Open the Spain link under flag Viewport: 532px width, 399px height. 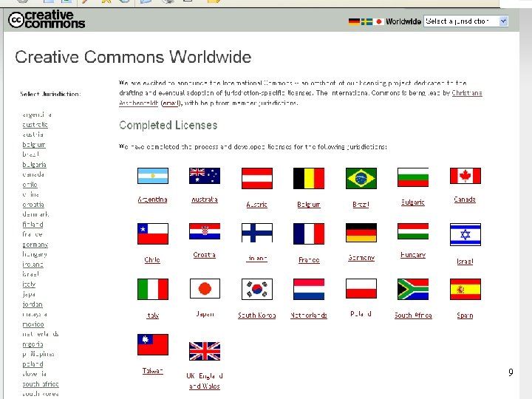[x=465, y=316]
